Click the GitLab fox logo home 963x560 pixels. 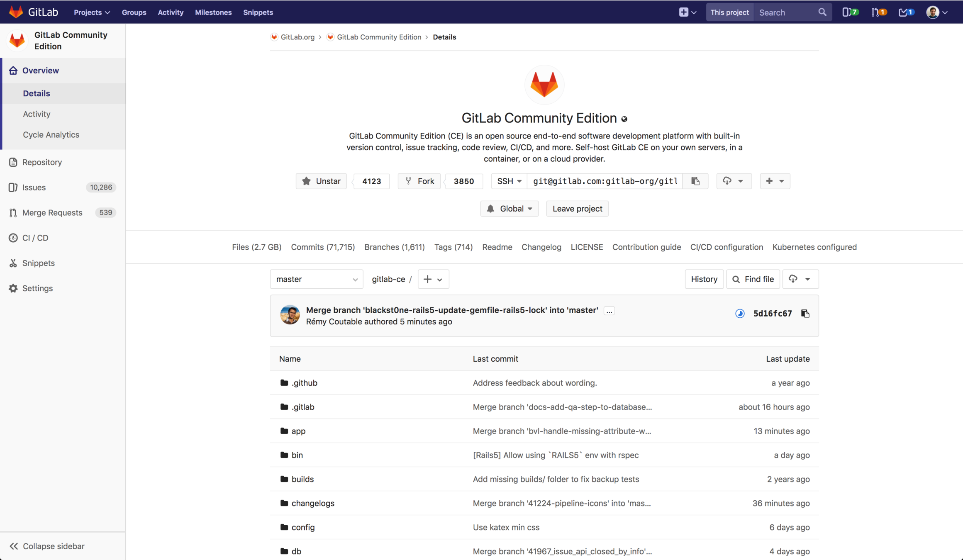pos(16,12)
